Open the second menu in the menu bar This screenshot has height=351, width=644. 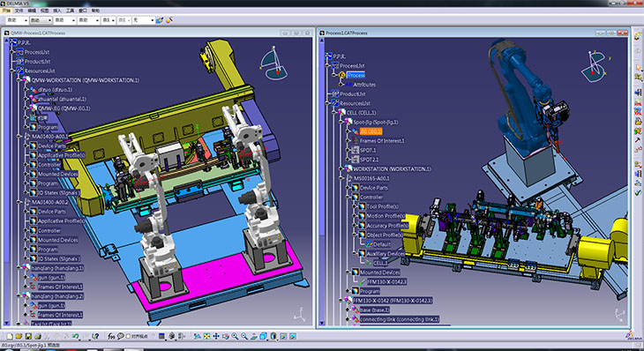[19, 11]
